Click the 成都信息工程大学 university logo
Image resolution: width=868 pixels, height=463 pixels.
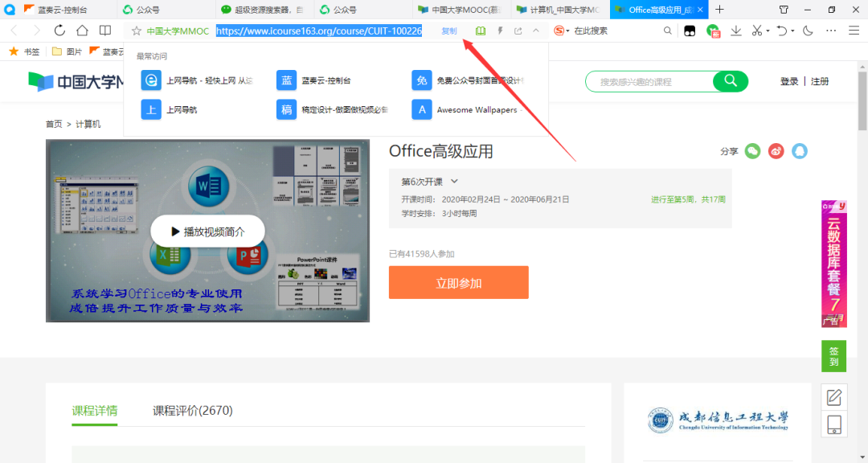point(718,420)
